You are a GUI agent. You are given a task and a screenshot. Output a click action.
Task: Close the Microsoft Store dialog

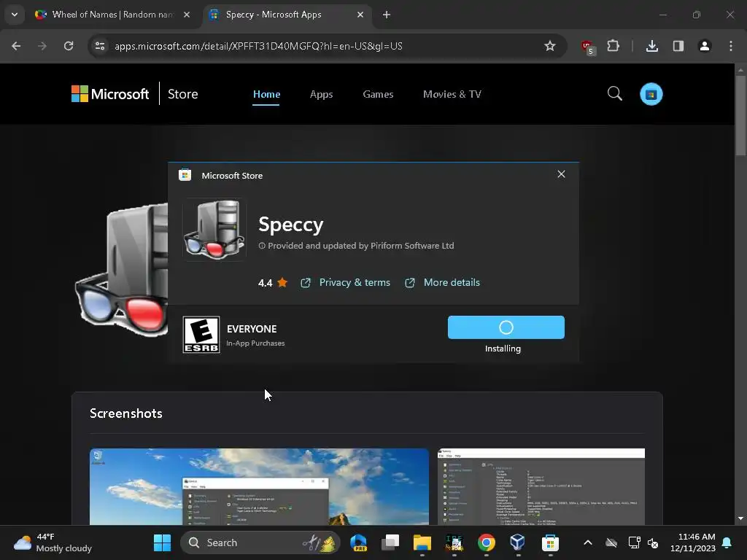point(561,174)
